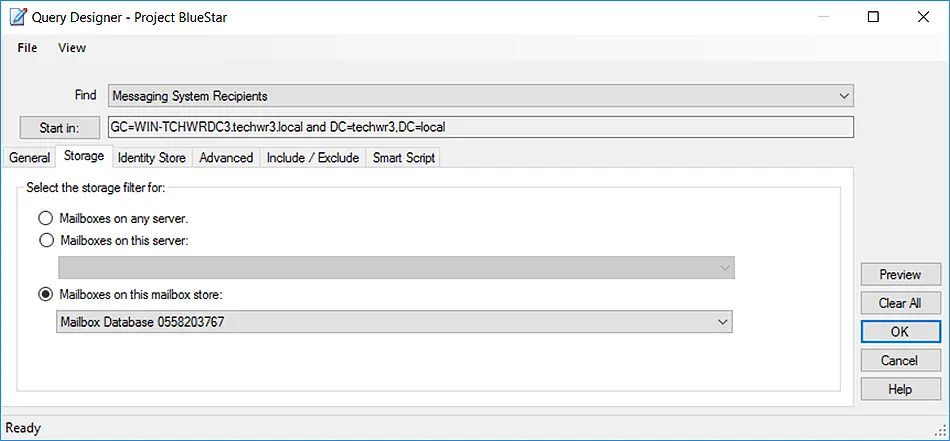The width and height of the screenshot is (950, 441).
Task: Click the disabled server selection combo box
Action: (x=396, y=268)
